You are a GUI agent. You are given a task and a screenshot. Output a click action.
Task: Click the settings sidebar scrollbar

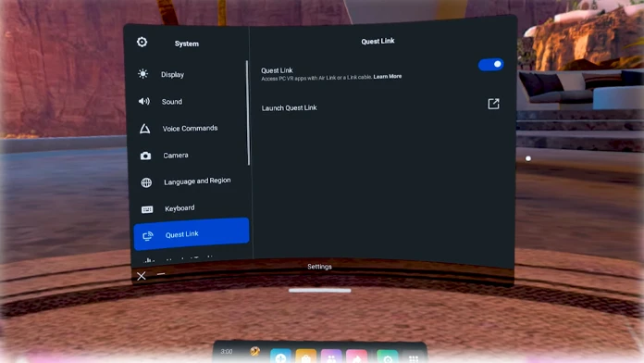click(x=248, y=113)
